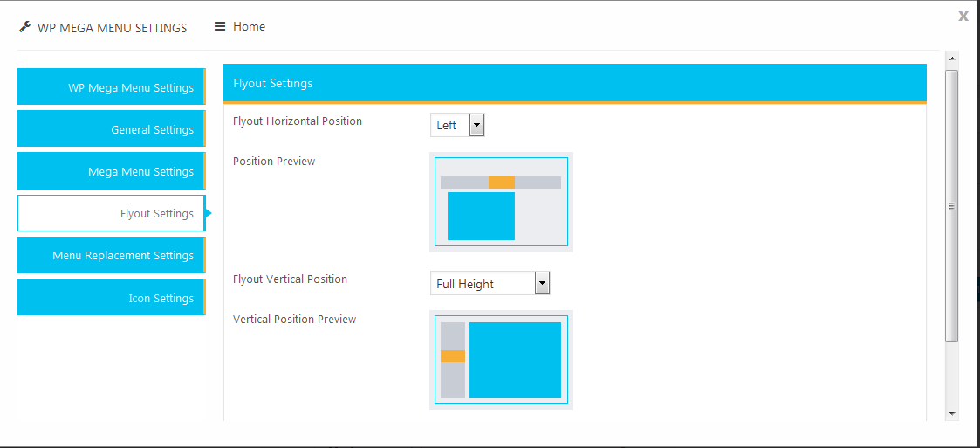
Task: Switch to the General Settings tab
Action: pos(111,129)
